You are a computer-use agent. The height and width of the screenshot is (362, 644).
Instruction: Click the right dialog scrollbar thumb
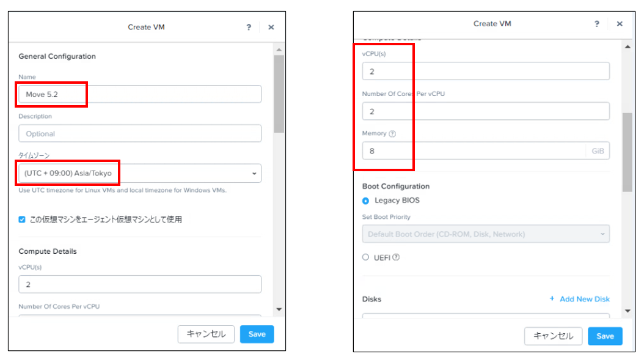coord(628,152)
